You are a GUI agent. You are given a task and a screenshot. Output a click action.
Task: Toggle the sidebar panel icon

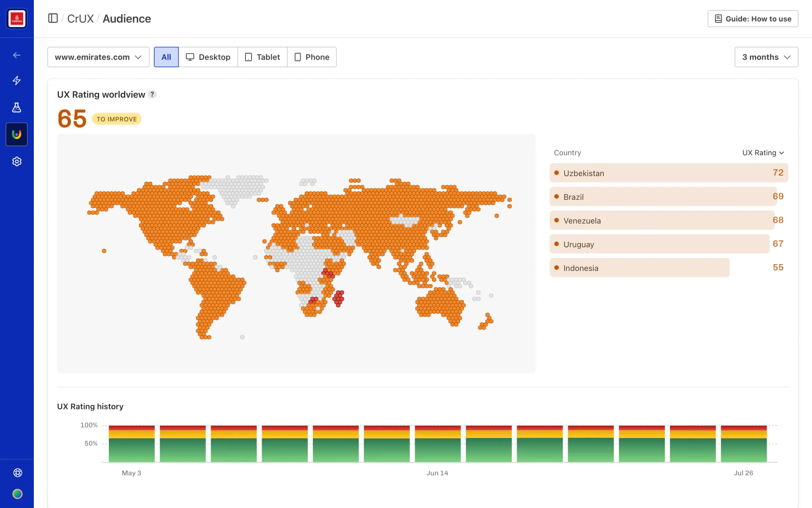pos(53,18)
